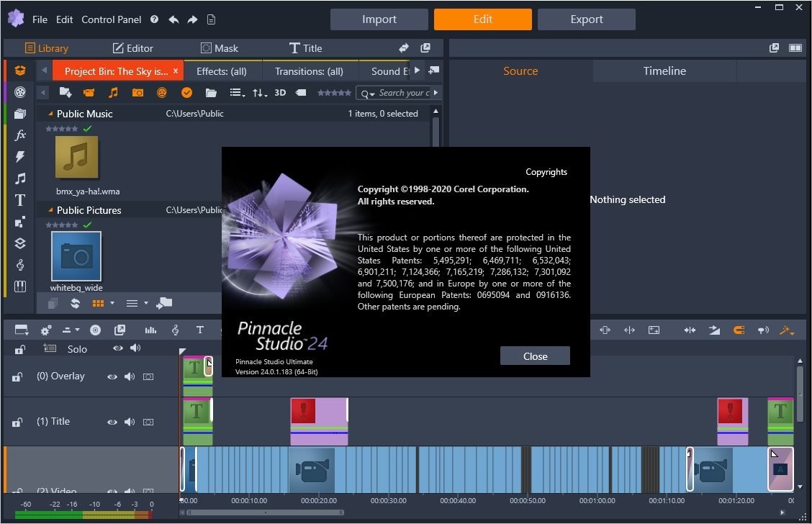Open timeline settings gear icon
This screenshot has width=812, height=524.
coord(45,330)
